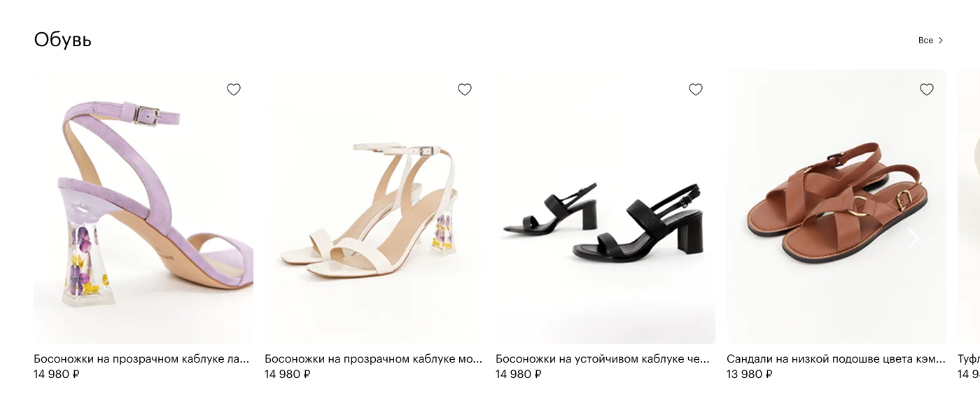Click the price under black block-heel sandals
Screen dimensions: 980x420
[x=519, y=374]
